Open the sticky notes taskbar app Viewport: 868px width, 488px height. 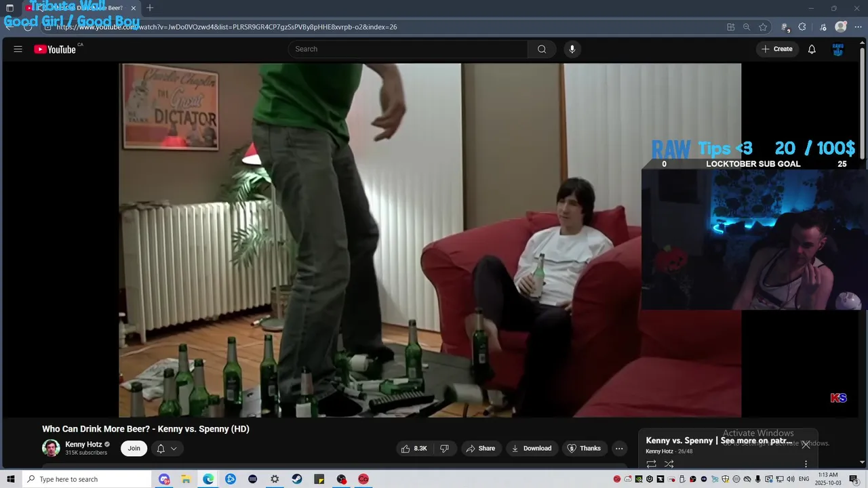coord(319,479)
